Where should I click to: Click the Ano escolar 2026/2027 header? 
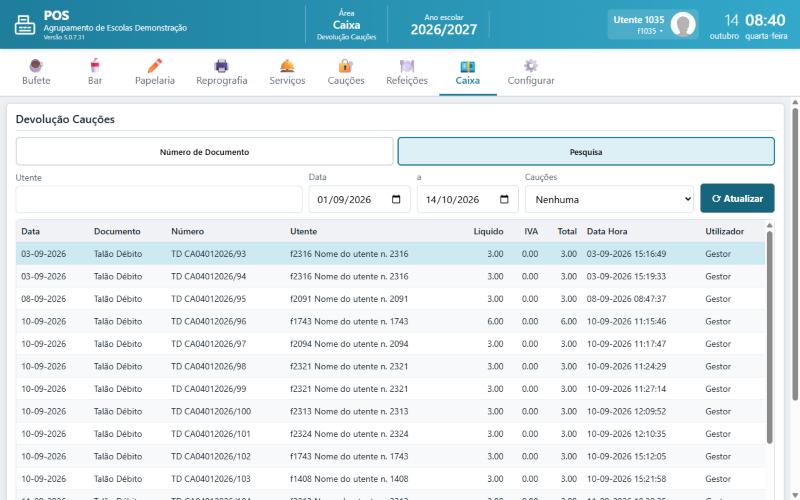[443, 25]
